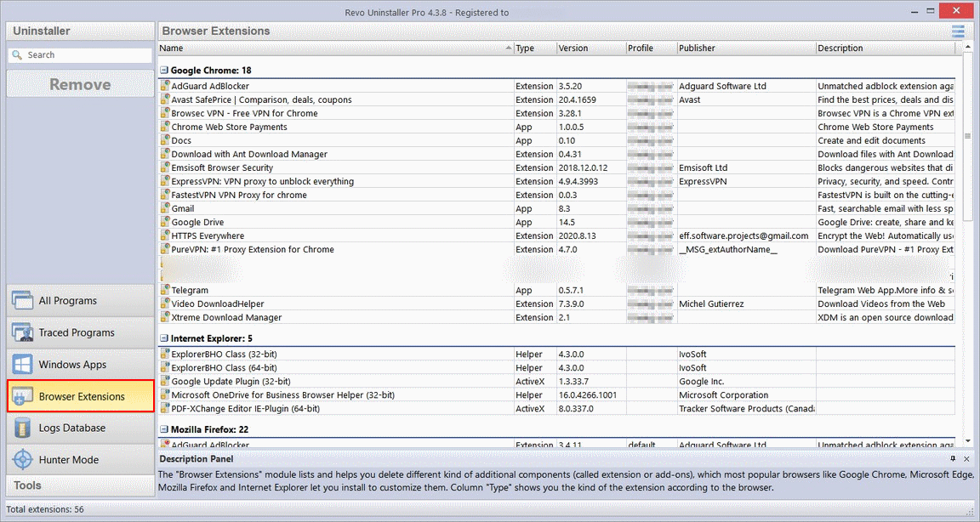Image resolution: width=980 pixels, height=522 pixels.
Task: Click the Docs app row icon
Action: click(165, 140)
